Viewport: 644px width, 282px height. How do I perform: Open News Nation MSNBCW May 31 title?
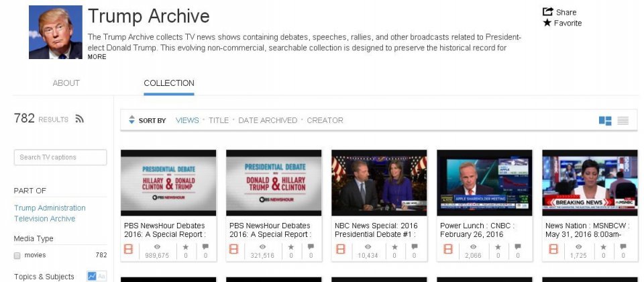click(x=586, y=230)
